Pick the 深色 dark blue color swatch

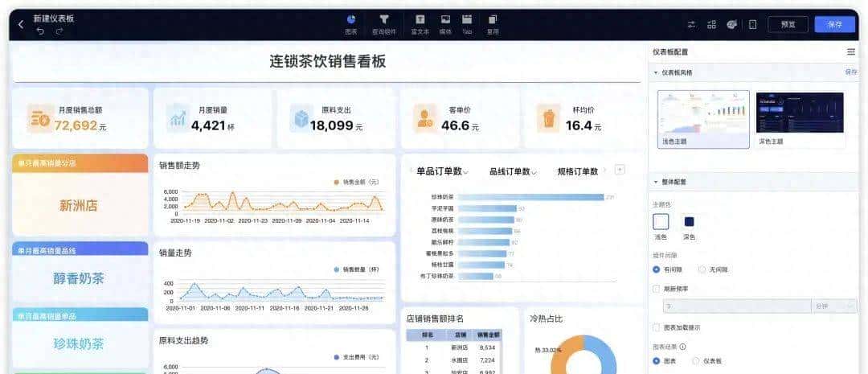pos(690,222)
